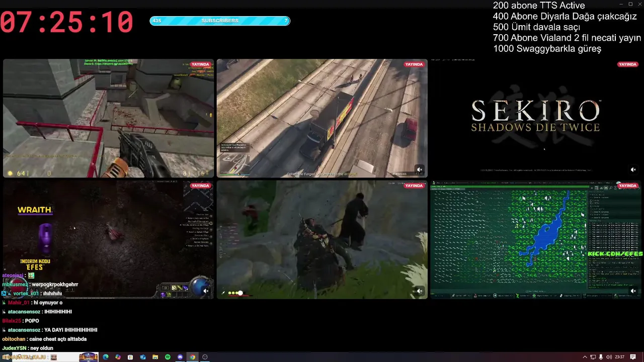Open Discord from the taskbar
This screenshot has width=644, height=362.
[180, 357]
